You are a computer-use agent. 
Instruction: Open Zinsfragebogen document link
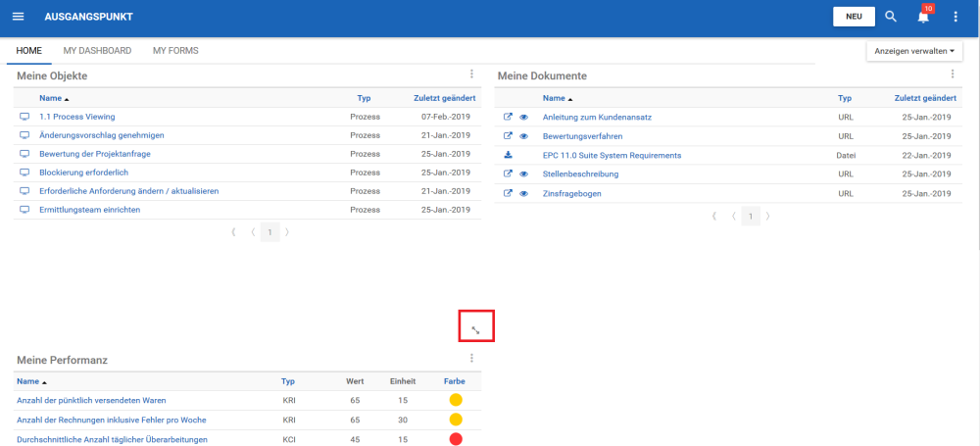coord(572,193)
